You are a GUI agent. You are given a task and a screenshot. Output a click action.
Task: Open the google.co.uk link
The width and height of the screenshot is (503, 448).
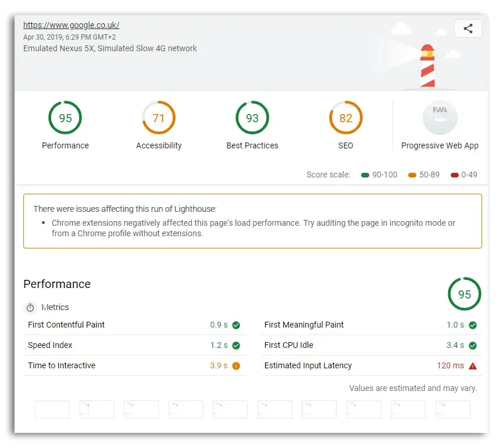coord(71,25)
